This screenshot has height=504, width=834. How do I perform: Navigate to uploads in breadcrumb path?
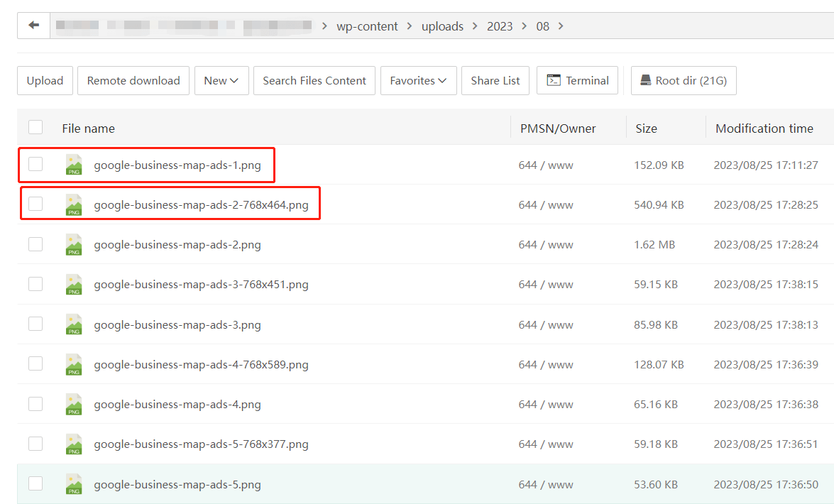pos(442,26)
